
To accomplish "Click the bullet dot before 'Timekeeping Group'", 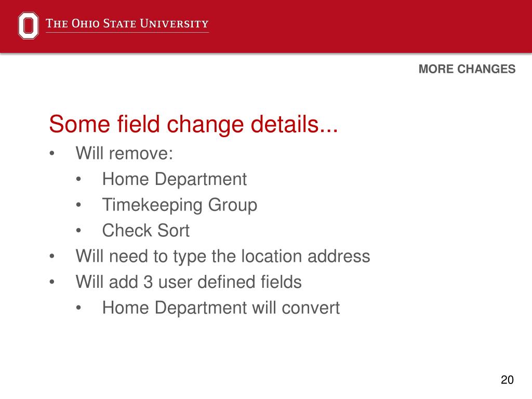I will (78, 205).
